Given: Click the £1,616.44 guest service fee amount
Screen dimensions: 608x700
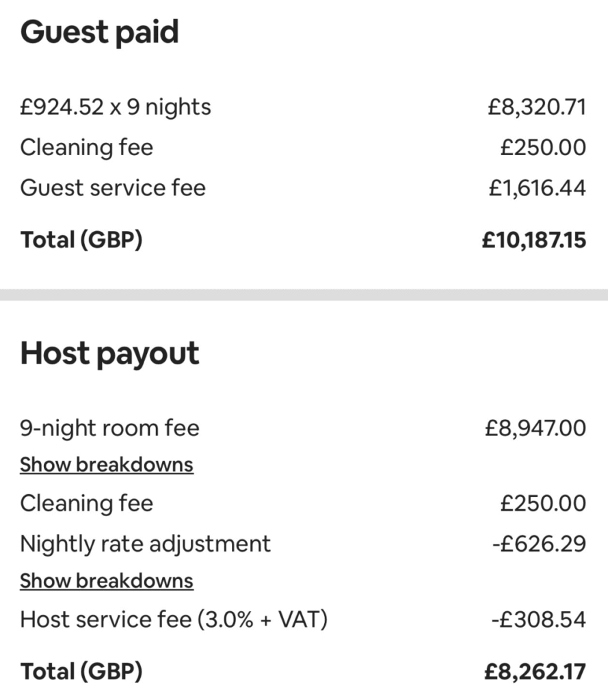Looking at the screenshot, I should click(537, 188).
